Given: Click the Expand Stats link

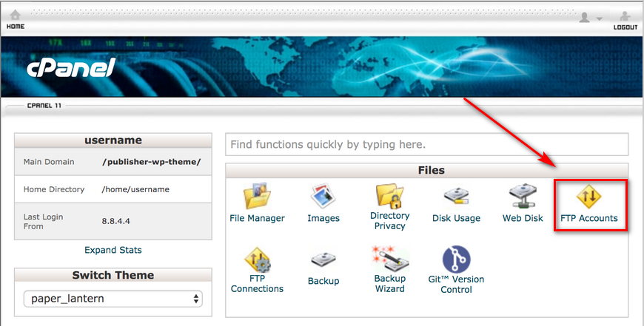Looking at the screenshot, I should pos(113,250).
